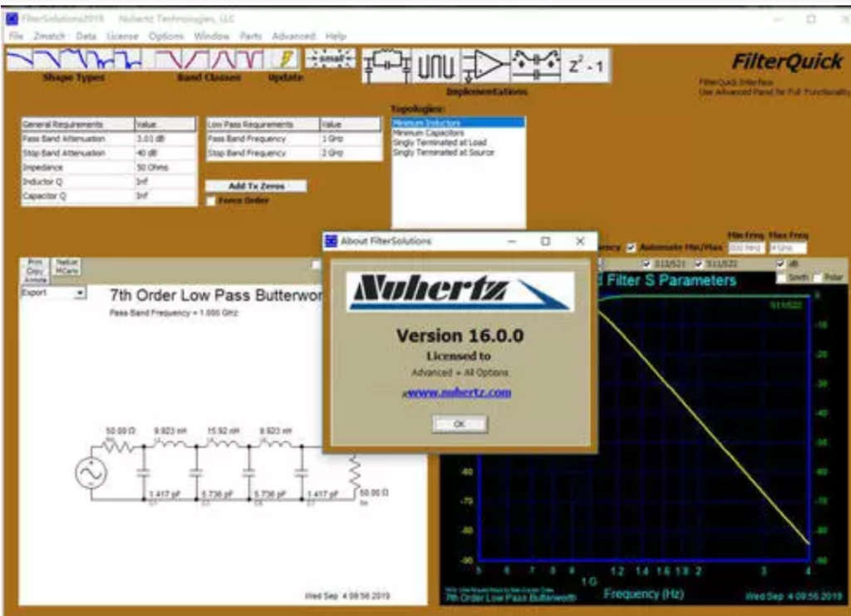851x616 pixels.
Task: Click the General Requirements column header
Action: click(77, 125)
